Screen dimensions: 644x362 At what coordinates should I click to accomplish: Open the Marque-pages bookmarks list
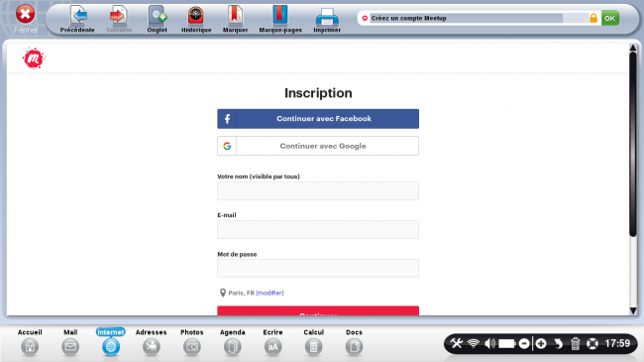point(280,19)
